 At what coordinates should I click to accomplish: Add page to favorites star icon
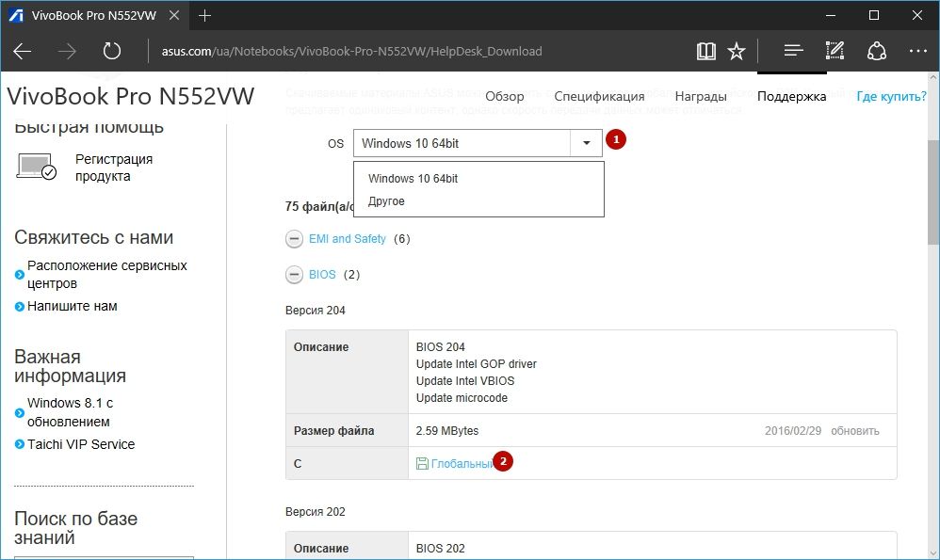[x=737, y=51]
